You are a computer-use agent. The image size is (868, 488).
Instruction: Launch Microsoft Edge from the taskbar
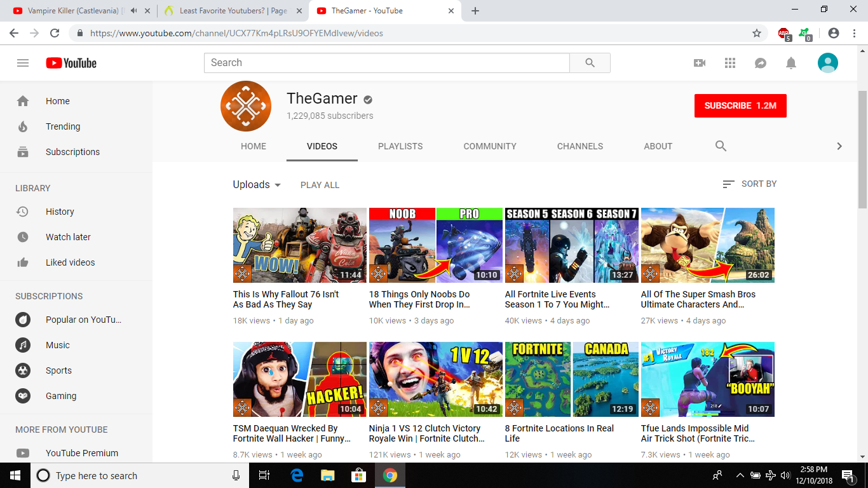point(297,475)
